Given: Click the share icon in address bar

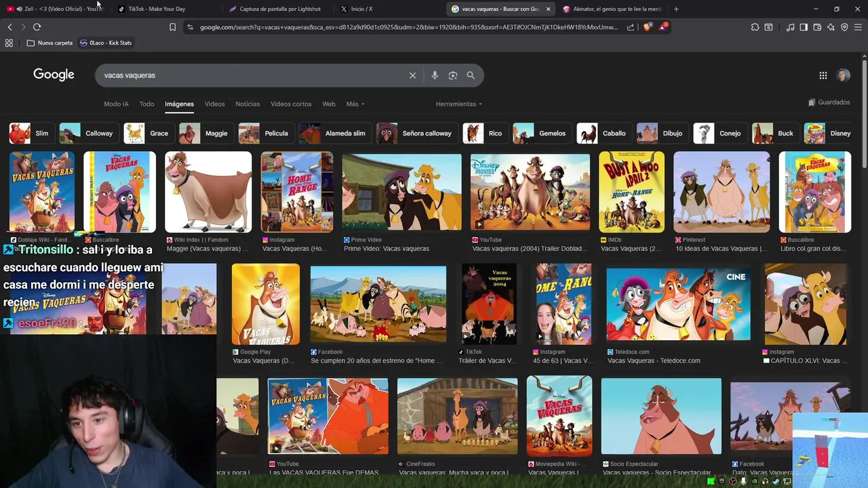Looking at the screenshot, I should 631,27.
